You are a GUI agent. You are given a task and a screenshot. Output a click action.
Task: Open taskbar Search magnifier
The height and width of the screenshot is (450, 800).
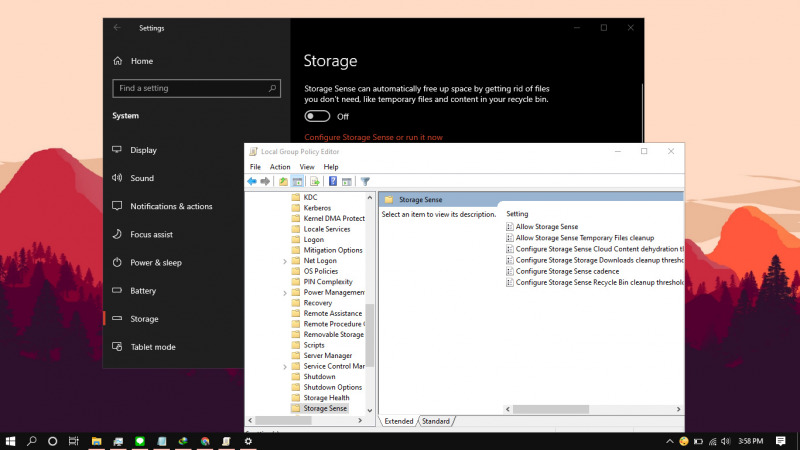tap(32, 441)
